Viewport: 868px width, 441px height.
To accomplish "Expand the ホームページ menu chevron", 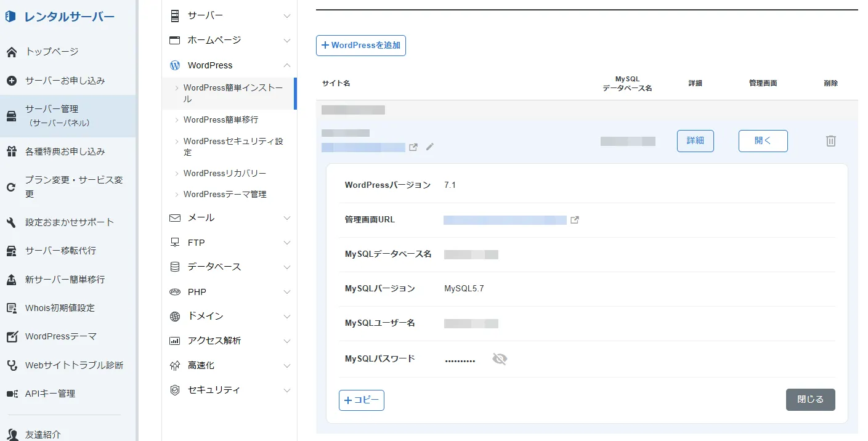I will click(287, 40).
